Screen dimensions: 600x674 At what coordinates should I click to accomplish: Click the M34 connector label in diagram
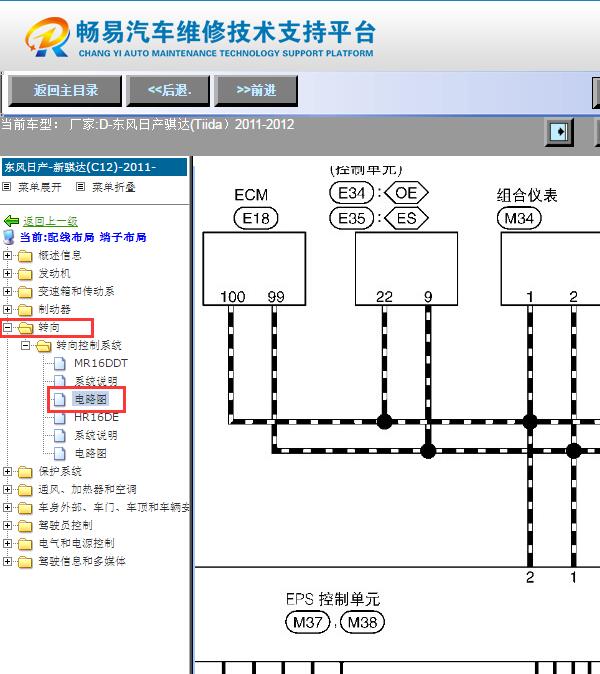[x=519, y=218]
